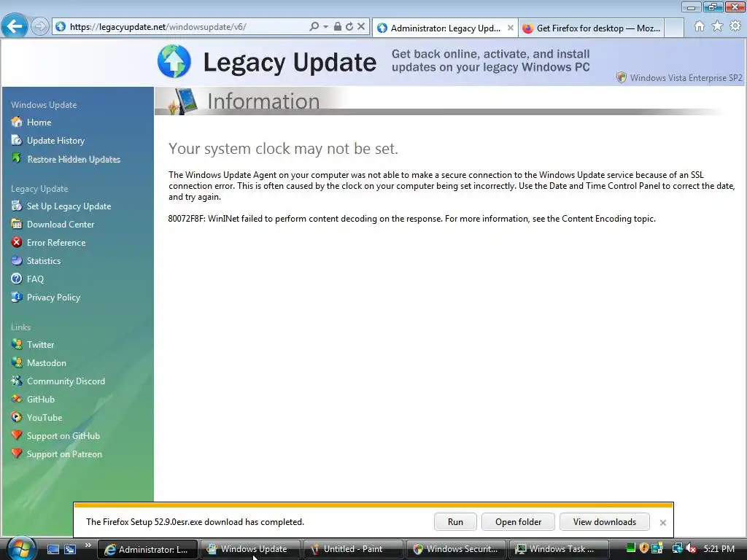Click Switch between windows quick launch icon
This screenshot has height=560, width=747.
point(70,549)
